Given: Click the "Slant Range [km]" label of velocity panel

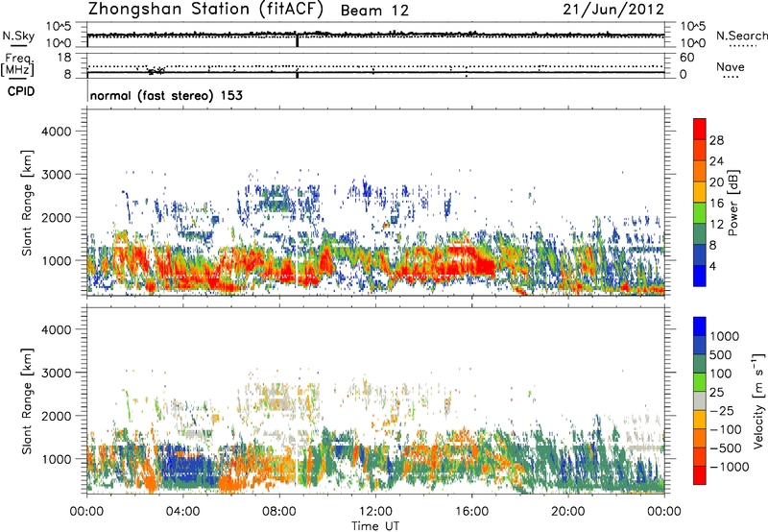Looking at the screenshot, I should [27, 401].
